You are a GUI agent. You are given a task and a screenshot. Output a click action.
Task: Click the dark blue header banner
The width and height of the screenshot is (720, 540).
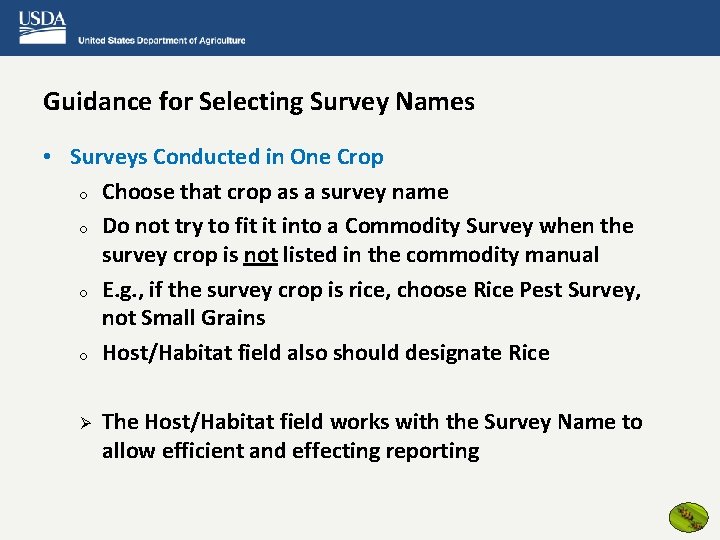pyautogui.click(x=360, y=28)
